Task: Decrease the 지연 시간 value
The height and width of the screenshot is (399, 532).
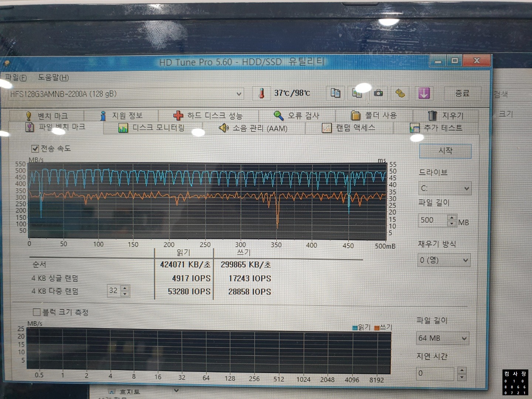Action: click(x=461, y=377)
